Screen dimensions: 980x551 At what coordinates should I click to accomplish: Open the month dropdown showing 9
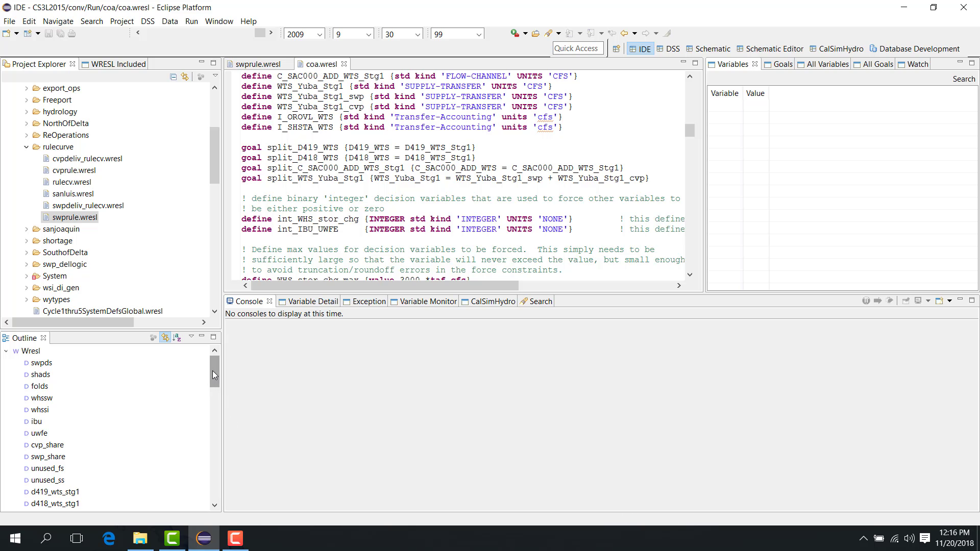pyautogui.click(x=369, y=35)
